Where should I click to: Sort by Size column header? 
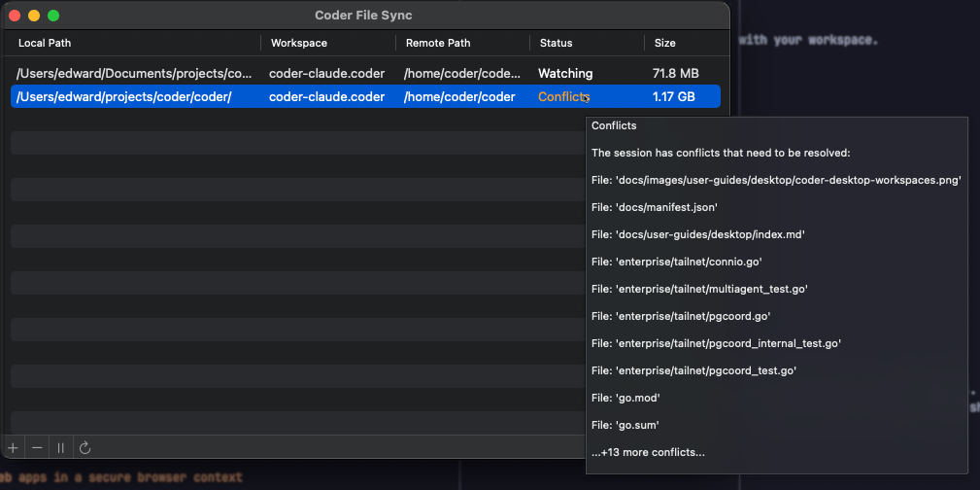pos(665,43)
